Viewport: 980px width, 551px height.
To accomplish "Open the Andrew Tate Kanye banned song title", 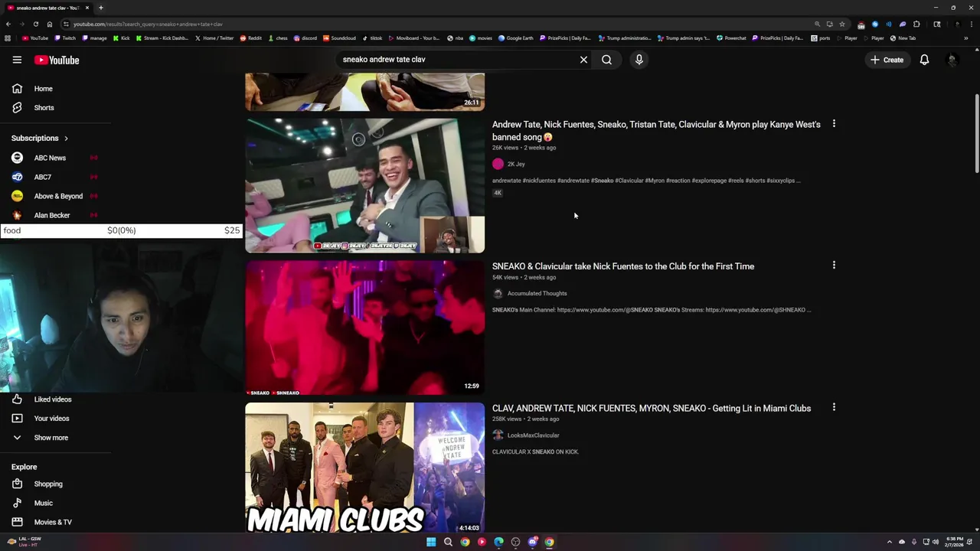I will pyautogui.click(x=656, y=131).
